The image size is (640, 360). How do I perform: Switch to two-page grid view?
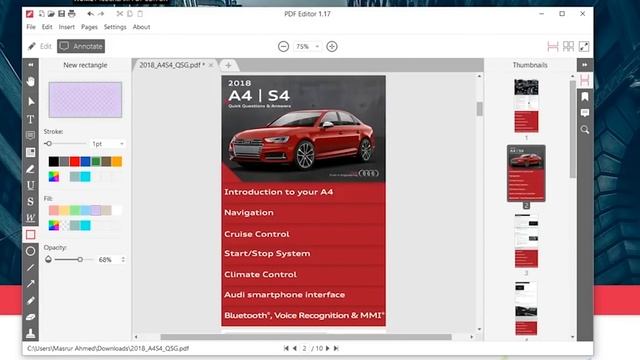coord(568,47)
